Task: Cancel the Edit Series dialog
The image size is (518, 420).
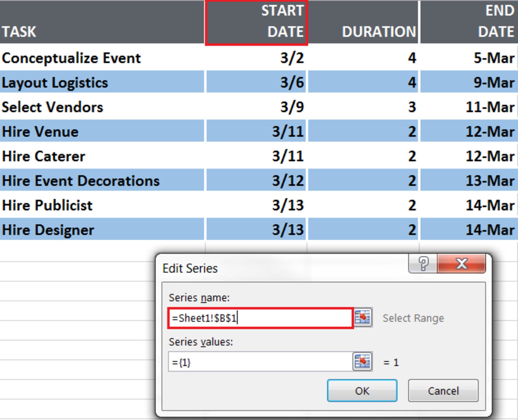Action: point(443,390)
